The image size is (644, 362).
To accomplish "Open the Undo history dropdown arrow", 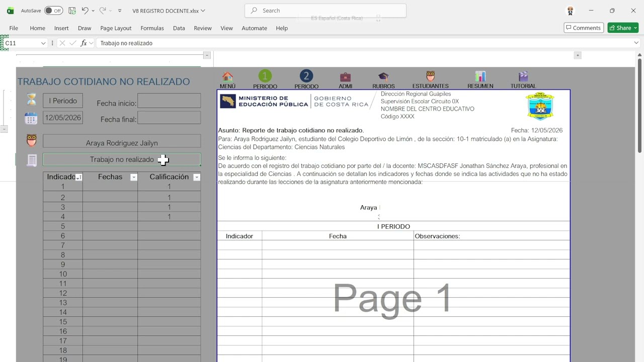I will tap(93, 11).
